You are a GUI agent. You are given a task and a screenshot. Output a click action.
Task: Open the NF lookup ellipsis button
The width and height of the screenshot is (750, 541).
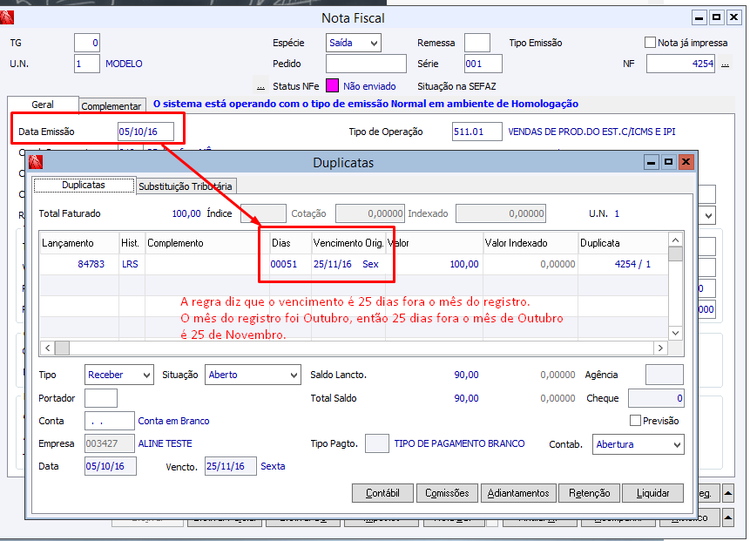point(725,64)
